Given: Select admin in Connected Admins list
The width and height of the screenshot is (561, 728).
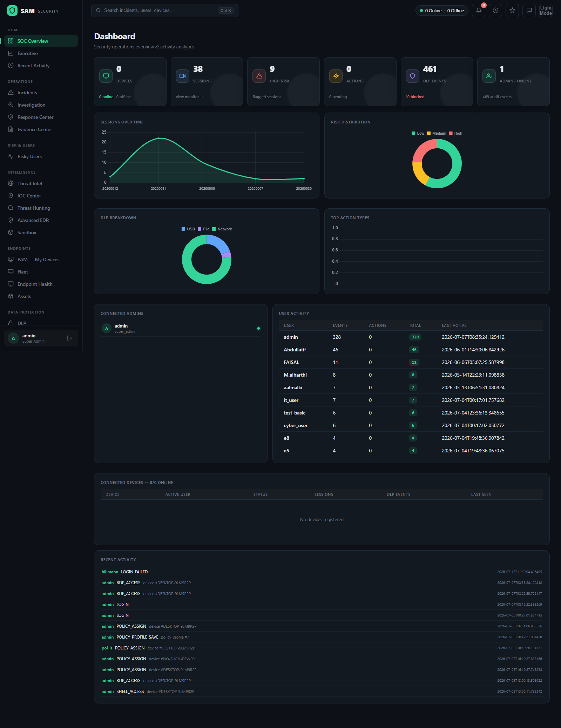Looking at the screenshot, I should (x=181, y=329).
